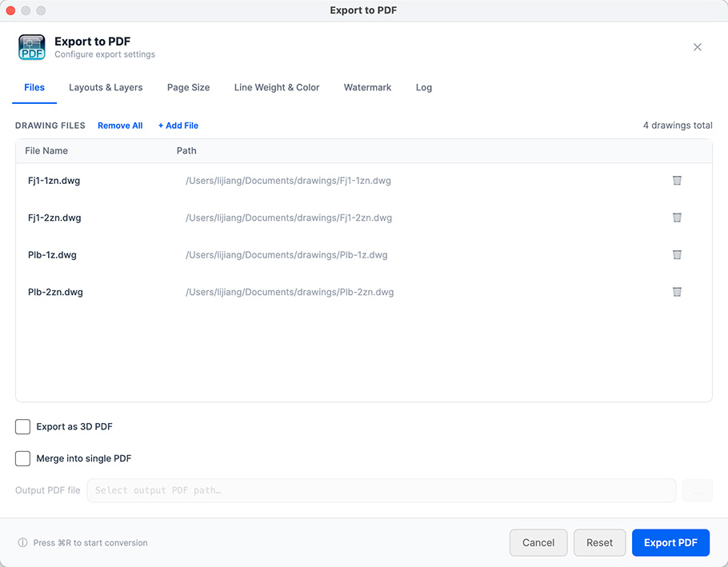Click the Reset button
728x567 pixels.
(x=599, y=542)
